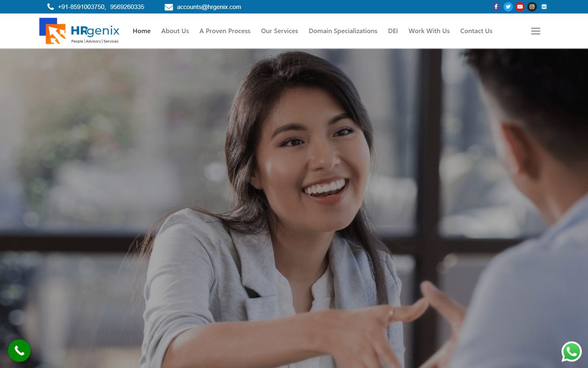Viewport: 588px width, 368px height.
Task: Open the About Us menu item
Action: (x=175, y=31)
